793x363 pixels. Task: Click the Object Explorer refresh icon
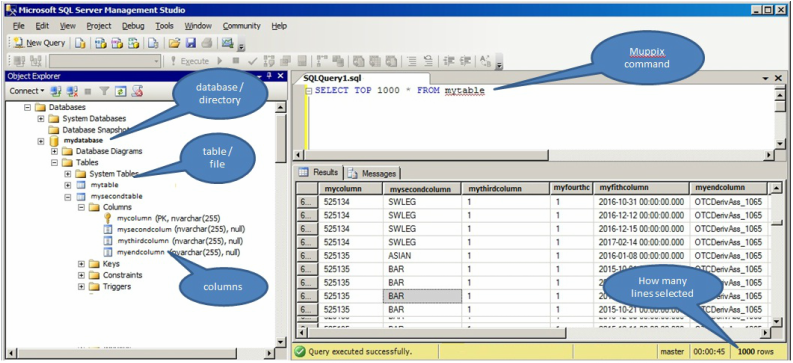pos(120,91)
